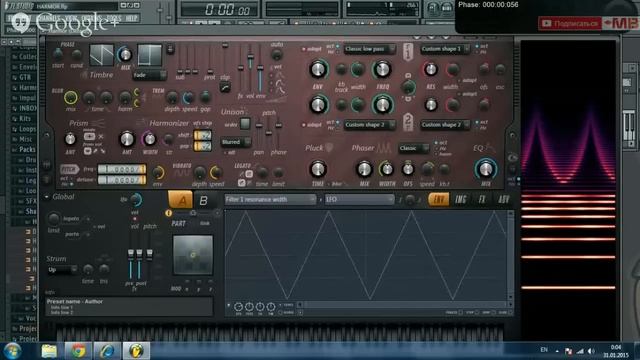This screenshot has width=640, height=360.
Task: Open the Strum Up direction dropdown
Action: click(x=62, y=270)
